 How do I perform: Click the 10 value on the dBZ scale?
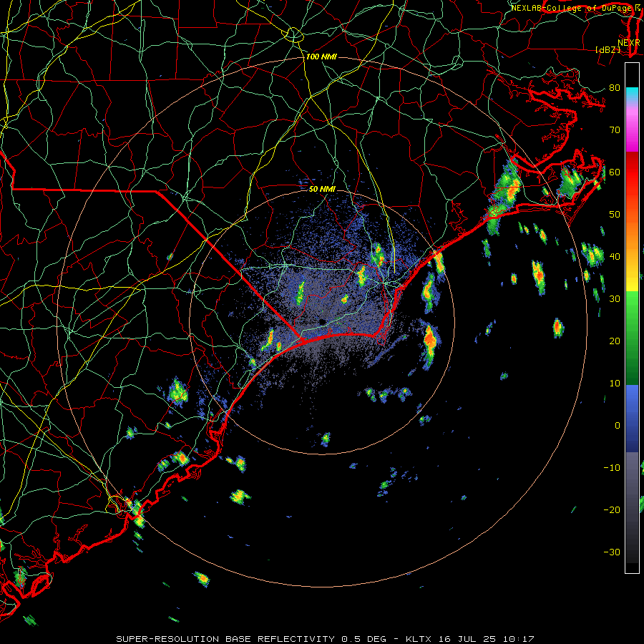[x=615, y=384]
